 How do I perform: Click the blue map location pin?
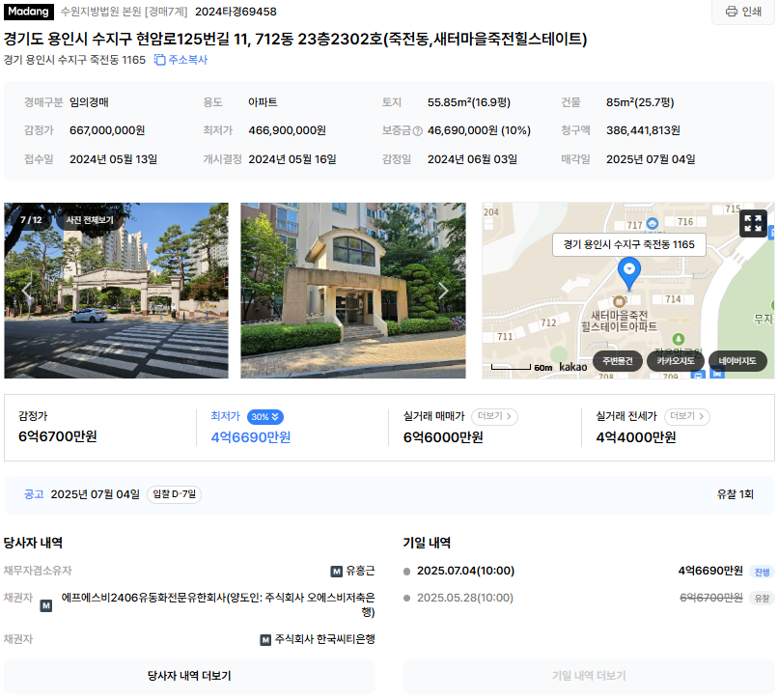coord(628,273)
